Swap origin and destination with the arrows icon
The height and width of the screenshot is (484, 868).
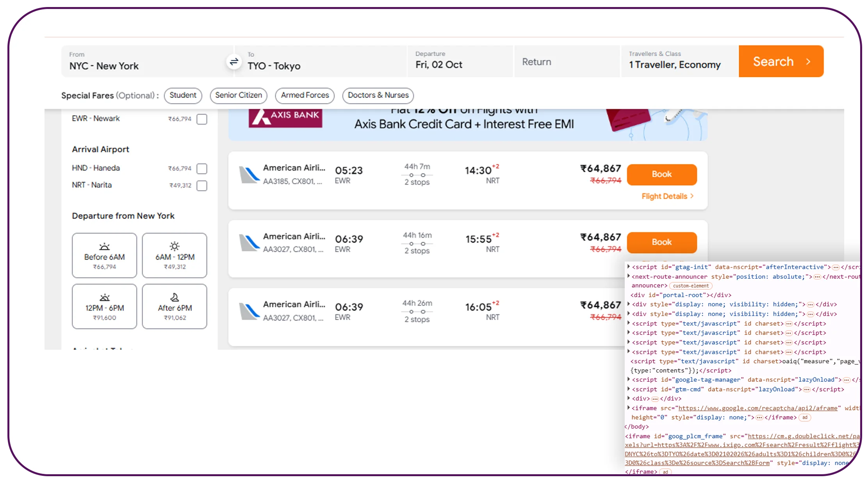point(233,62)
